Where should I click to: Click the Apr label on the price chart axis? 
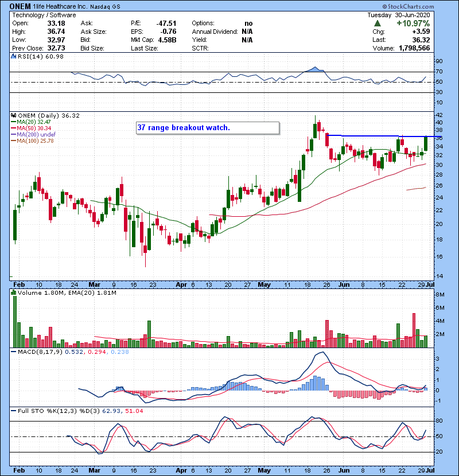tap(181, 285)
